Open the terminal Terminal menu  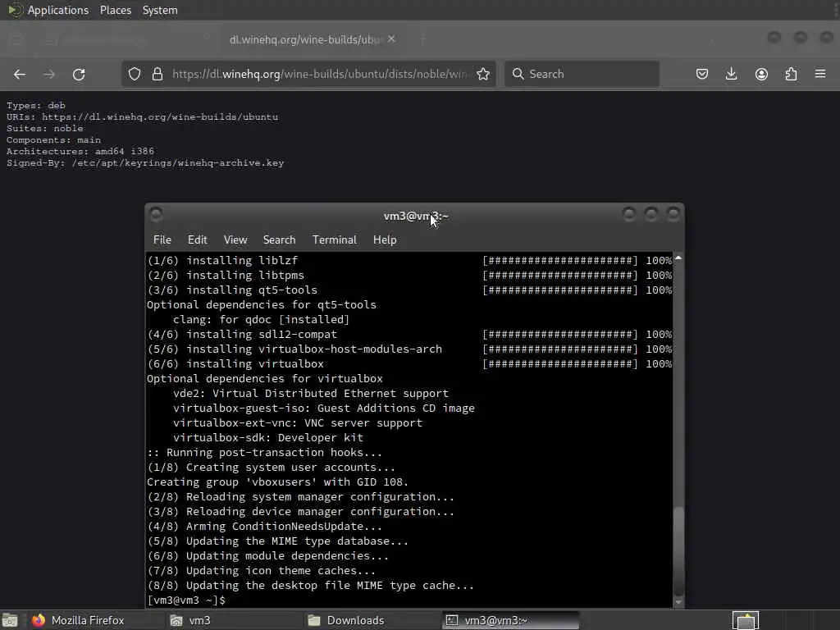tap(335, 240)
